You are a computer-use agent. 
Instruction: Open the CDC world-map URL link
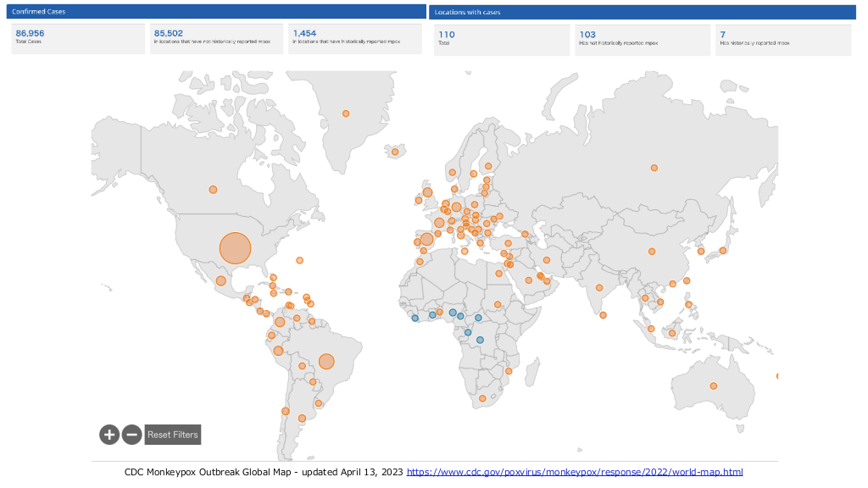(x=575, y=472)
